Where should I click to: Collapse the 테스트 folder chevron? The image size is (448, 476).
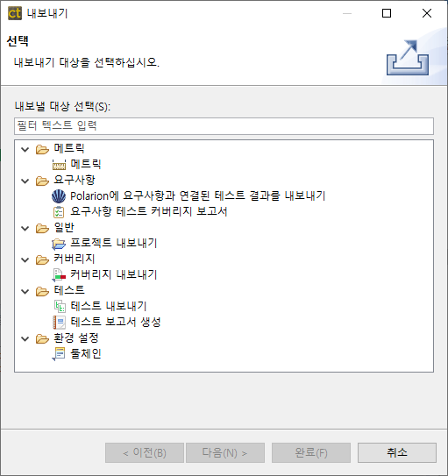25,291
